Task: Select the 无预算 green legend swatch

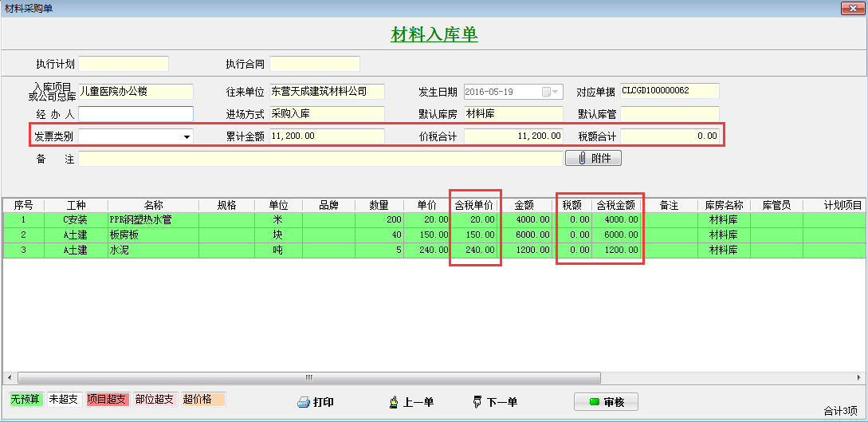Action: (25, 399)
